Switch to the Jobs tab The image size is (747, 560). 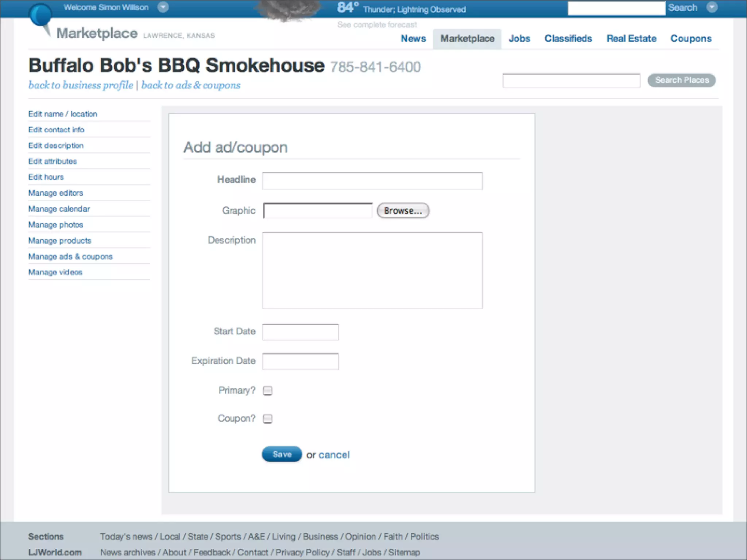(x=519, y=39)
